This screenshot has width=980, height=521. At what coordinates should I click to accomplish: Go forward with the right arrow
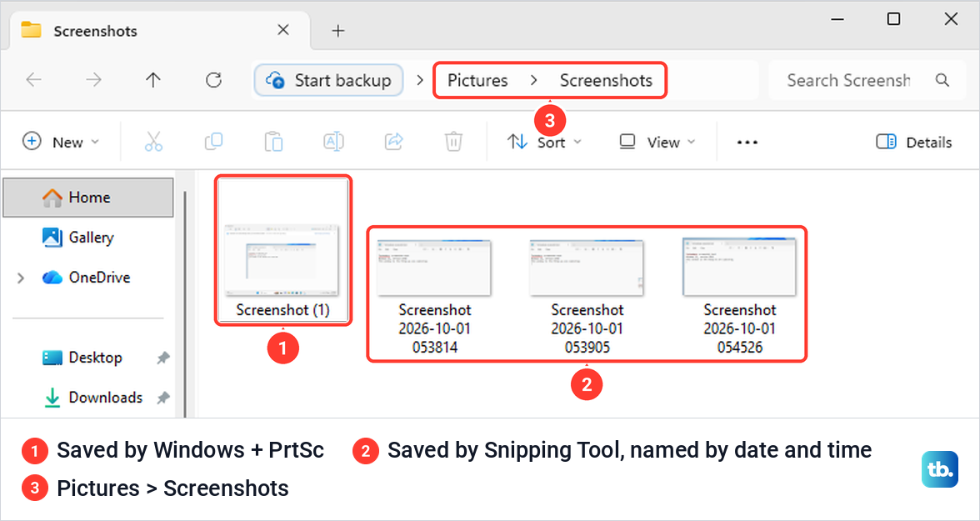(93, 80)
